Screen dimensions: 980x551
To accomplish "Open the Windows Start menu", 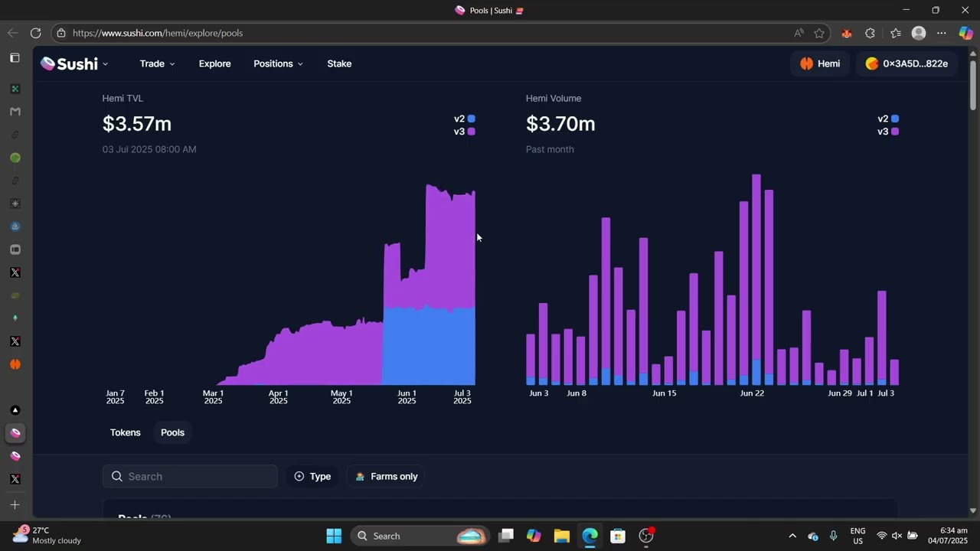I will [334, 536].
